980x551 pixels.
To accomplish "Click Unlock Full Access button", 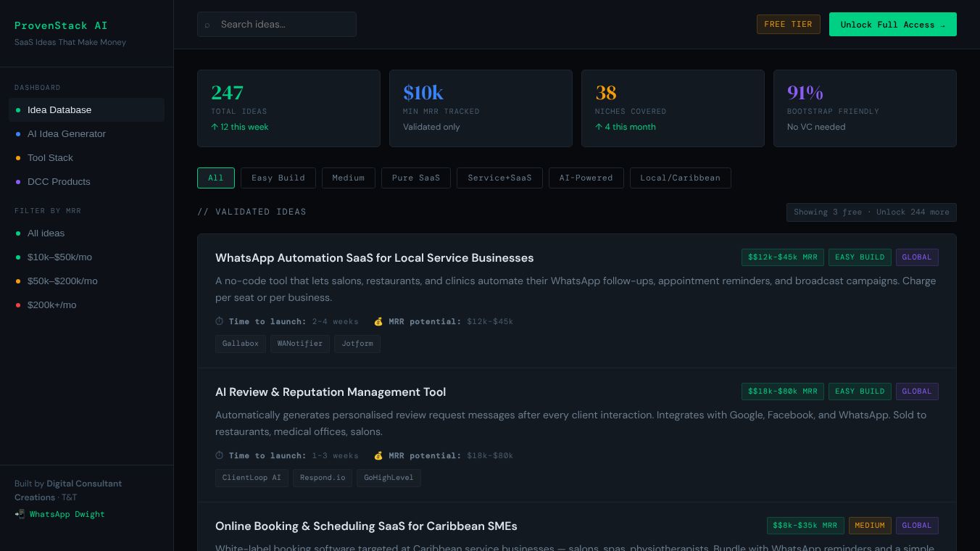I will [x=893, y=24].
